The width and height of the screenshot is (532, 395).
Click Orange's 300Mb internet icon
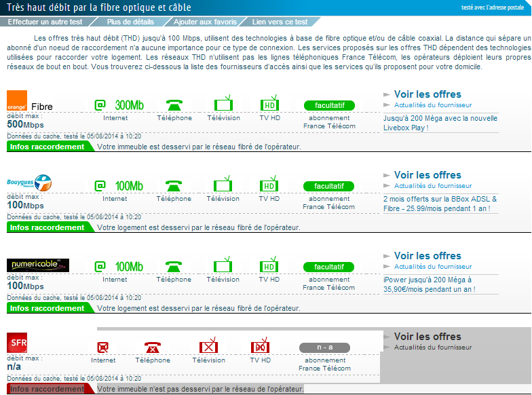pyautogui.click(x=119, y=105)
